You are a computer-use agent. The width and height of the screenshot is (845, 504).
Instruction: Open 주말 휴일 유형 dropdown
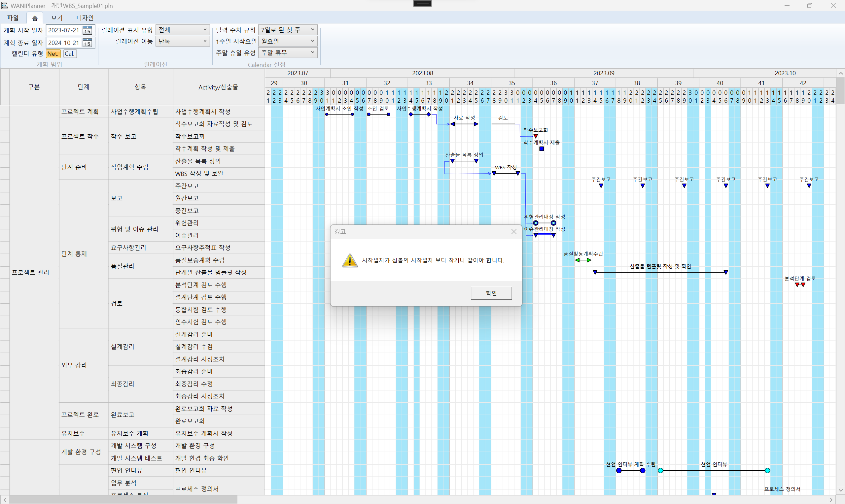coord(287,52)
